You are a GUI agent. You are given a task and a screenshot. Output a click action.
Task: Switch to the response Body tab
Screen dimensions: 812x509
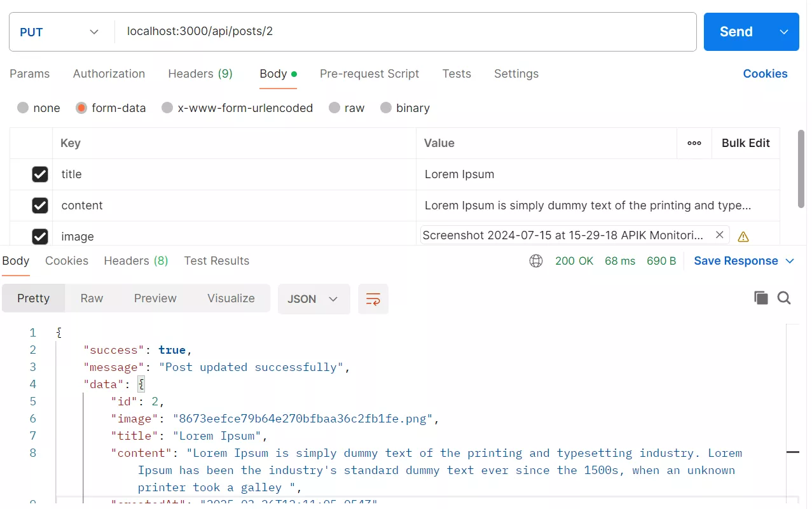[15, 261]
